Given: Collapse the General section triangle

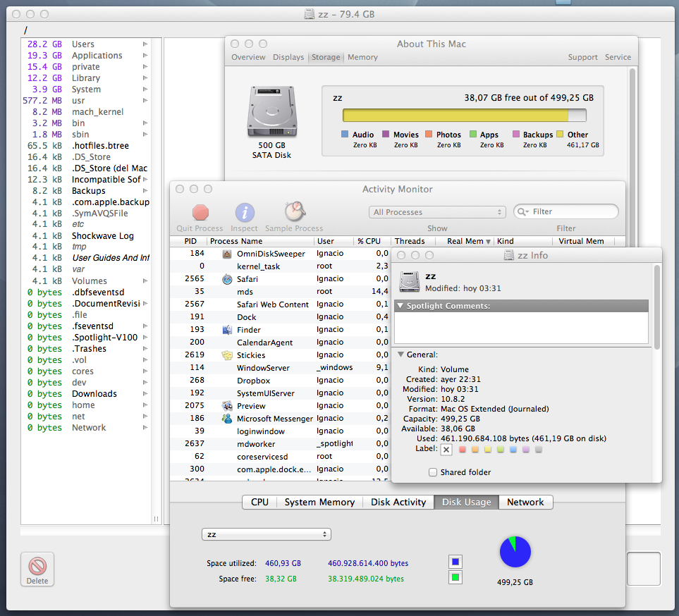Looking at the screenshot, I should point(400,355).
